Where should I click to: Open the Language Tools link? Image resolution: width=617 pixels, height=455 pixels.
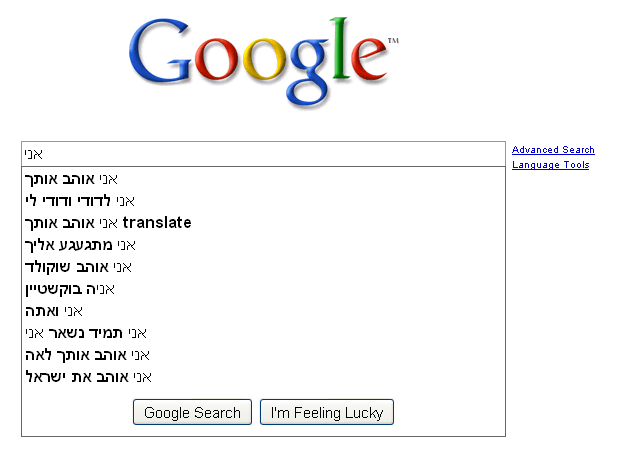[x=550, y=165]
